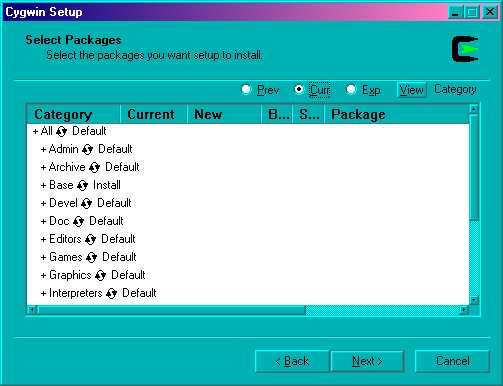503x386 pixels.
Task: Cycle the Archive category action icon
Action: pyautogui.click(x=95, y=168)
